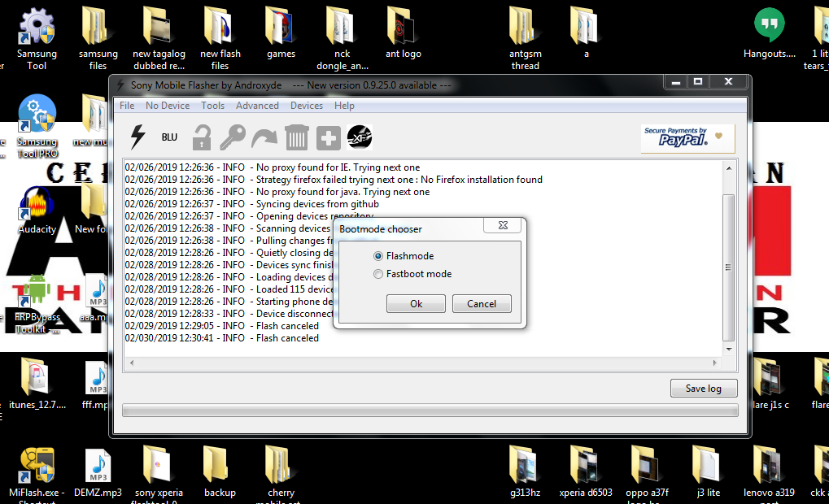Select the MiFlash.exe shortcut icon
Viewport: 829px width, 504px height.
coord(37,475)
